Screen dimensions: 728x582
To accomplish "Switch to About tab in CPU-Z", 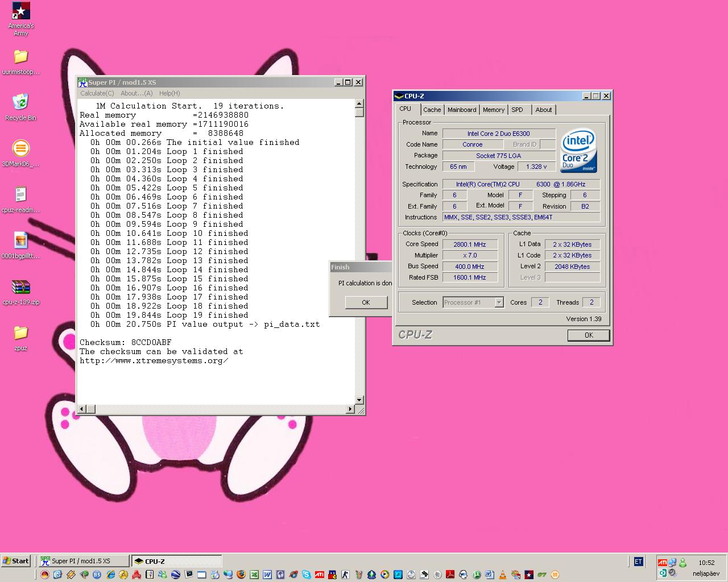I will [544, 110].
